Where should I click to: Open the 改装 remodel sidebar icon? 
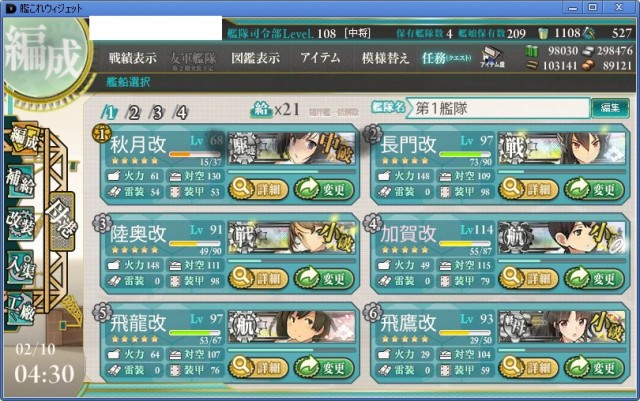20,224
